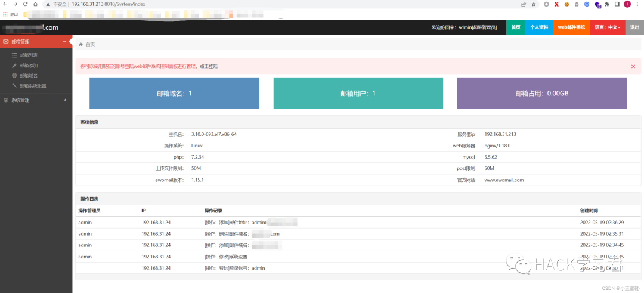The image size is (644, 293).
Task: Click the gray circle extension icon
Action: click(x=546, y=4)
